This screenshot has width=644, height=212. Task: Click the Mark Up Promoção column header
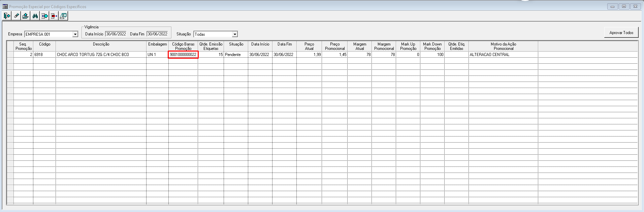(408, 46)
